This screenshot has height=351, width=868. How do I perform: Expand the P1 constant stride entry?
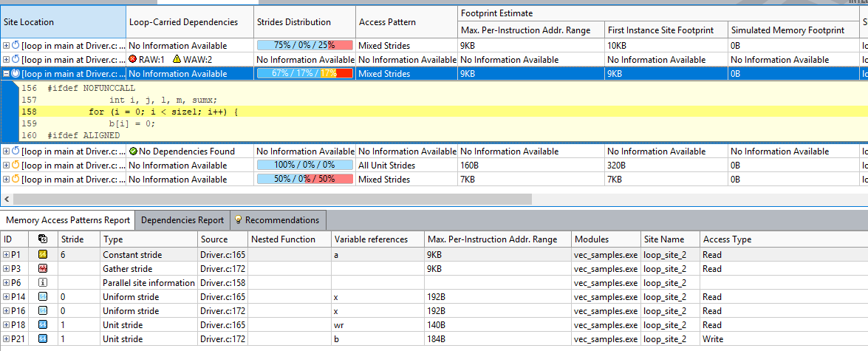pyautogui.click(x=7, y=255)
